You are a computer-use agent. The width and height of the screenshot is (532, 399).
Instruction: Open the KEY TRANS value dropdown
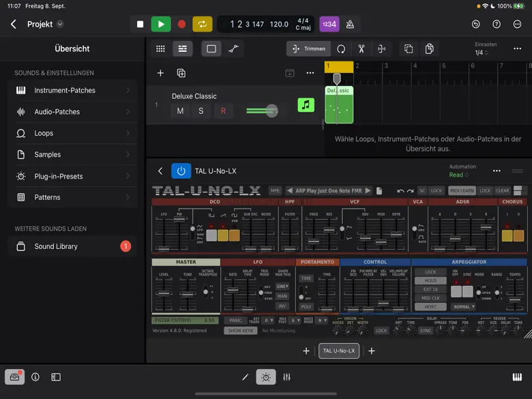(x=269, y=321)
